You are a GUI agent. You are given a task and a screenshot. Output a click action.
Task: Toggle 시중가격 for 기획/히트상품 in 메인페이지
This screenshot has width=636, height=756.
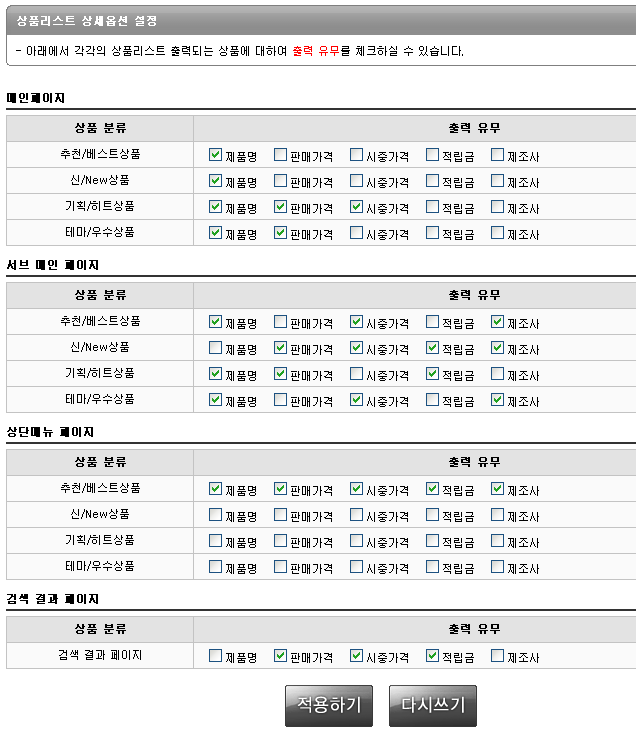[x=357, y=207]
